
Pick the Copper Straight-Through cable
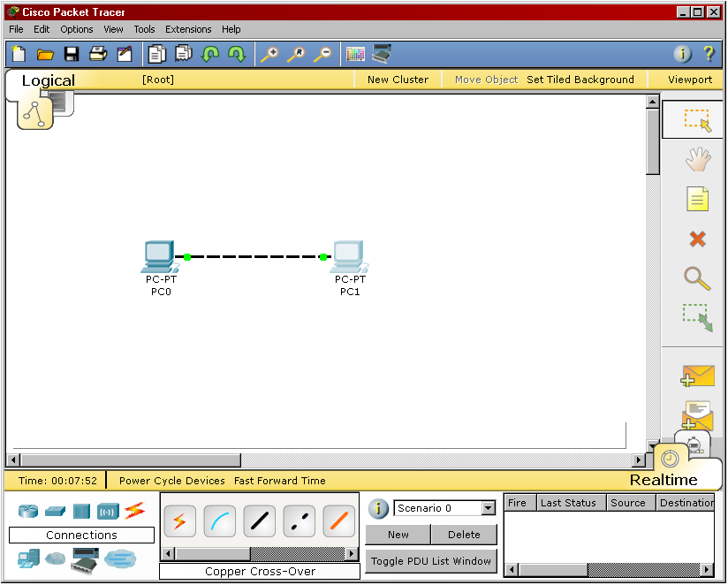pos(259,521)
